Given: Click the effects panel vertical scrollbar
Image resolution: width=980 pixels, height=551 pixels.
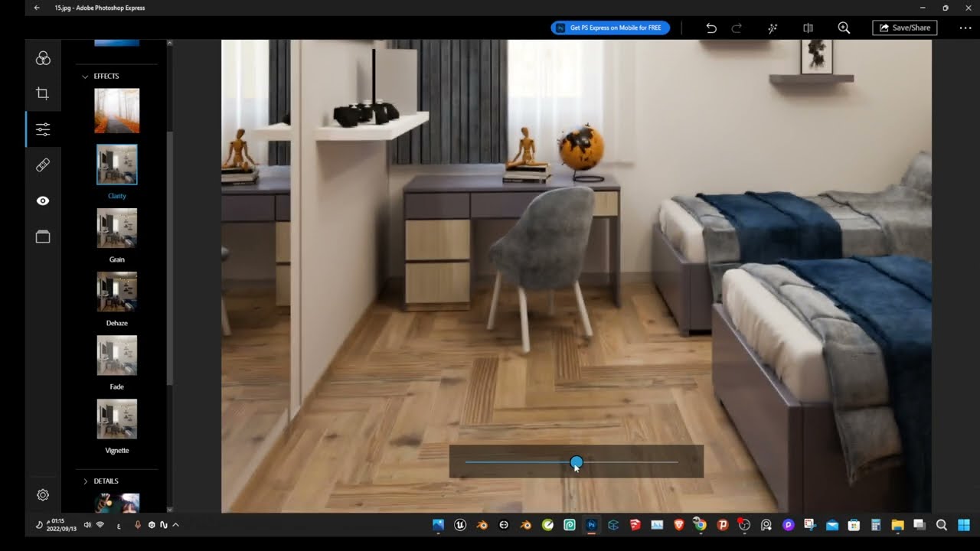Looking at the screenshot, I should coord(169,258).
